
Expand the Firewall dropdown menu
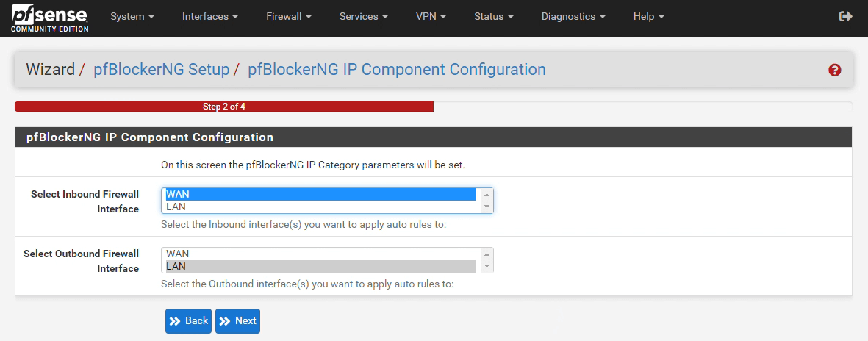point(288,16)
